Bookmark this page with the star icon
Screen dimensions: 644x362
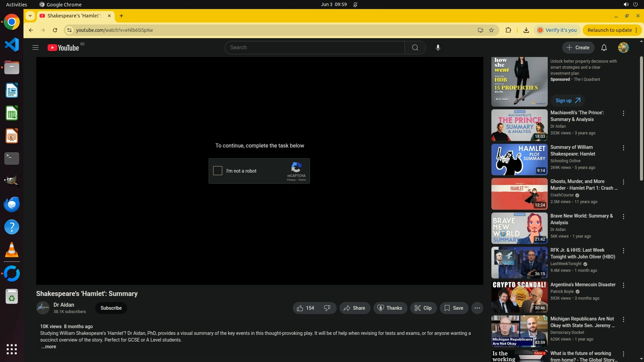[491, 30]
